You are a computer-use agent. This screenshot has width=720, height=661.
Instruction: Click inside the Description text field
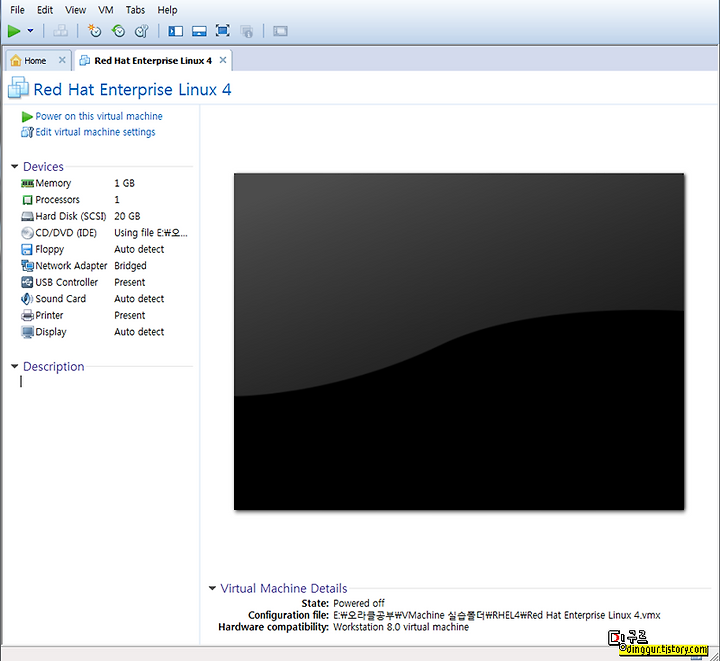coord(106,382)
